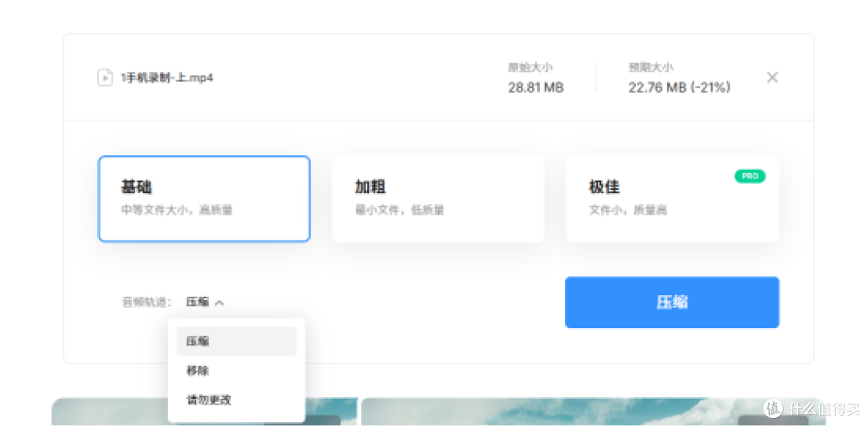Click the green PRO badge
The image size is (868, 427).
[750, 176]
